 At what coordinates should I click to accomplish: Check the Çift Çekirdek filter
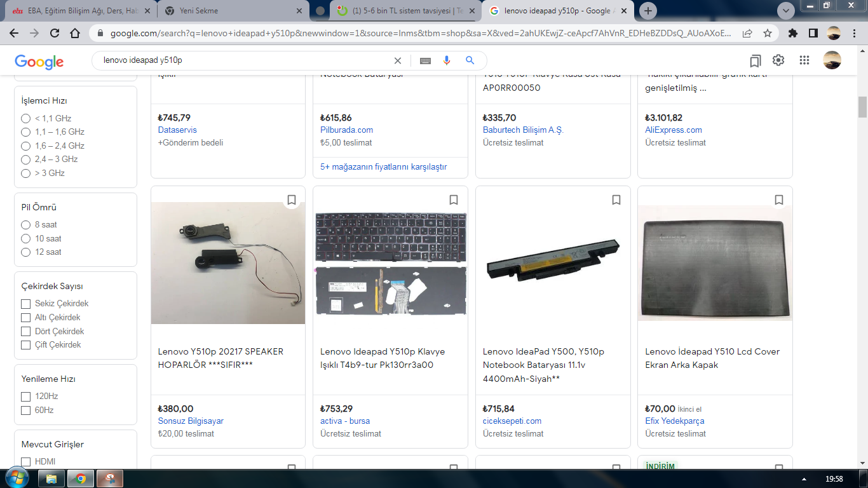[25, 345]
